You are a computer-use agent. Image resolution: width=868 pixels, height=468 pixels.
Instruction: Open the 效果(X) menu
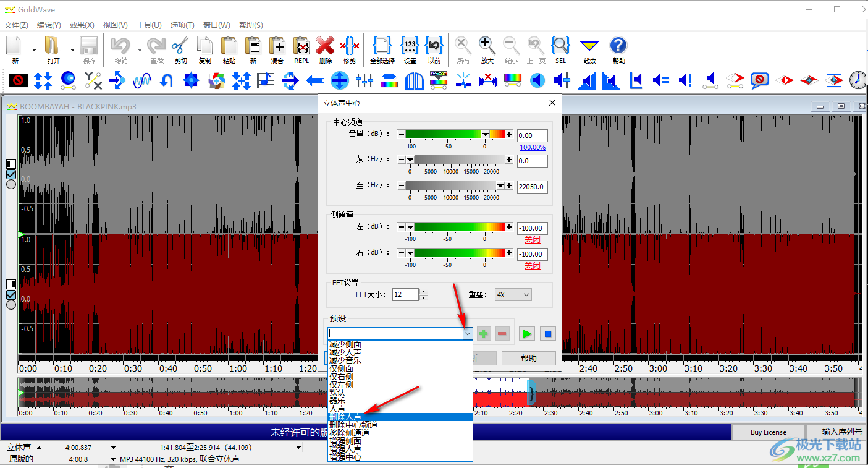click(x=82, y=25)
